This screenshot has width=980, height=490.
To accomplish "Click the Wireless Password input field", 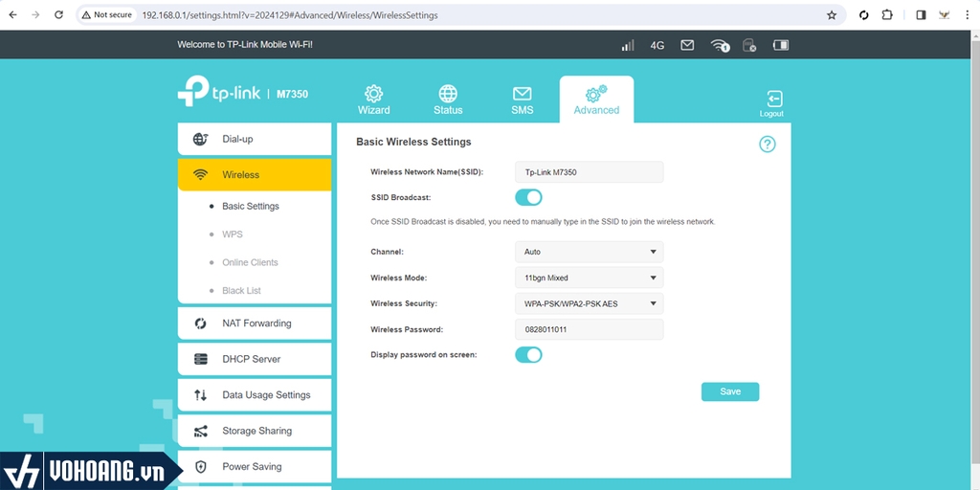I will 589,329.
